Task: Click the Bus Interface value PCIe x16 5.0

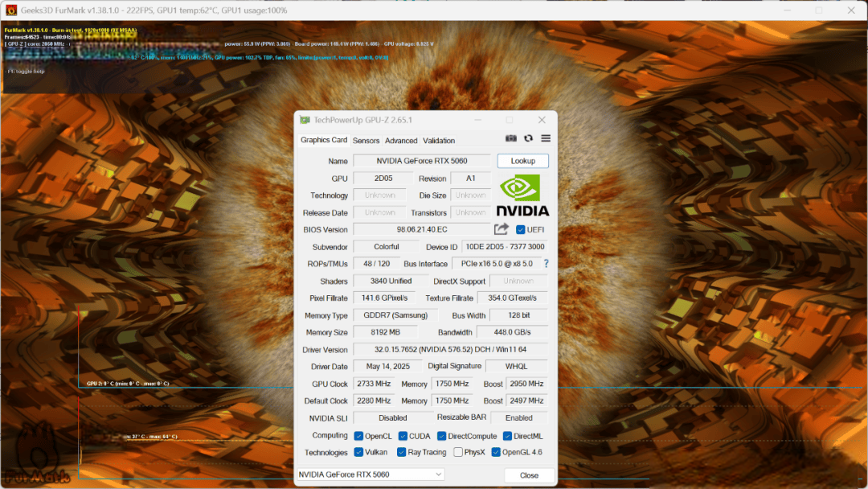Action: (x=497, y=264)
